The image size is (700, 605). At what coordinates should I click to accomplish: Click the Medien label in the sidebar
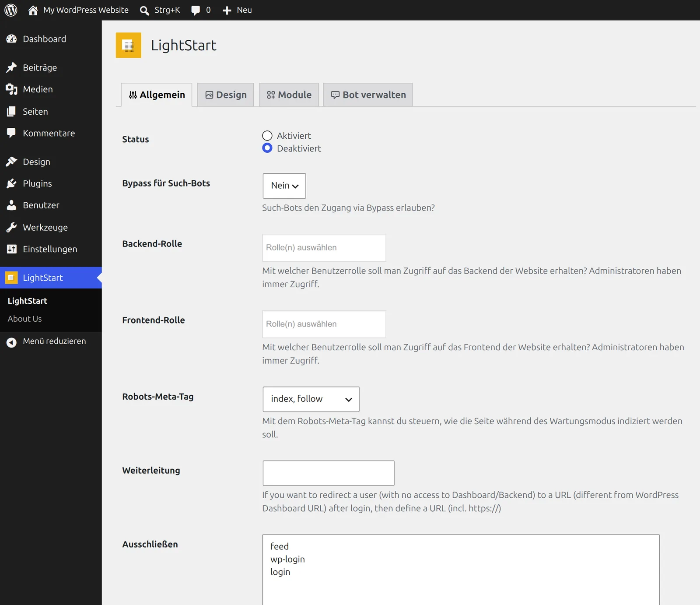click(x=38, y=89)
